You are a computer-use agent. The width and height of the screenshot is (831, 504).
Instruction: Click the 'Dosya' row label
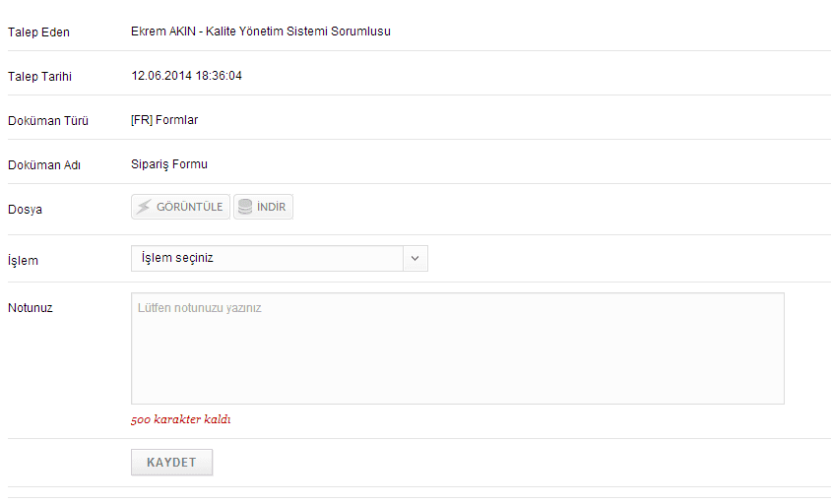pos(25,210)
